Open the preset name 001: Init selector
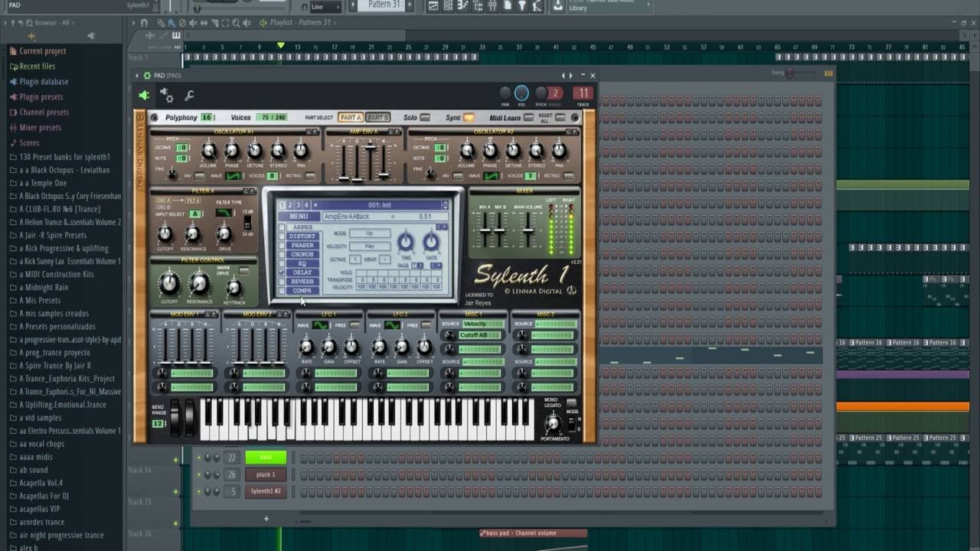This screenshot has height=551, width=980. [x=380, y=205]
